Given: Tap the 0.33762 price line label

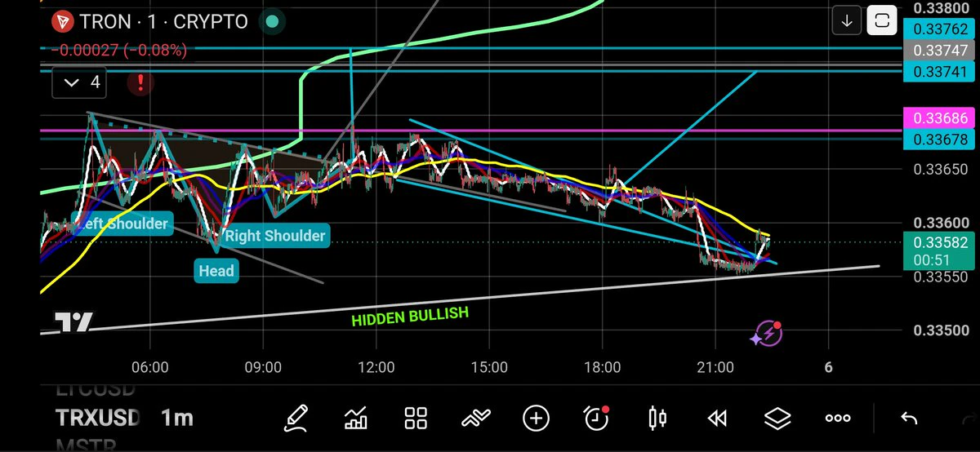Looking at the screenshot, I should tap(941, 29).
